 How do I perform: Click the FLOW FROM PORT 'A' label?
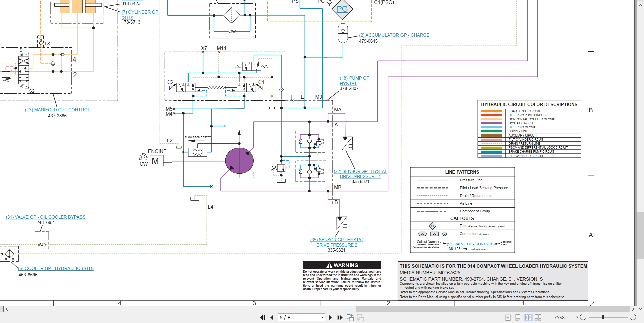[198, 137]
